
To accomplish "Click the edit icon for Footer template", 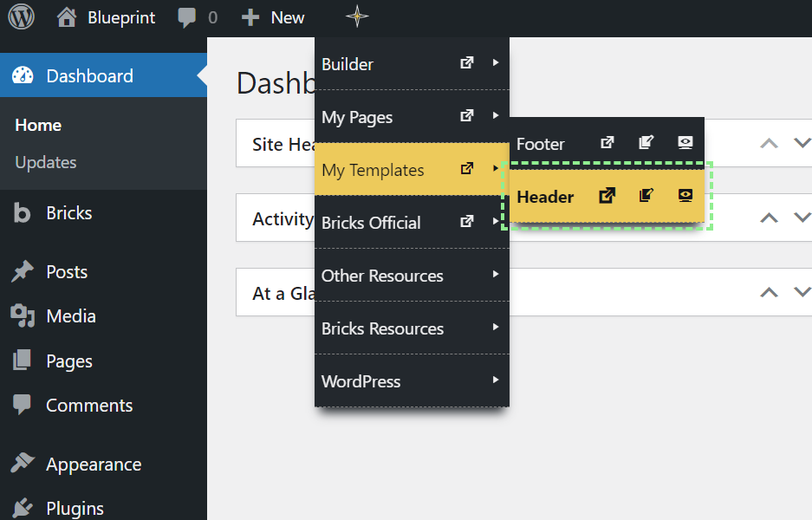I will coord(646,143).
